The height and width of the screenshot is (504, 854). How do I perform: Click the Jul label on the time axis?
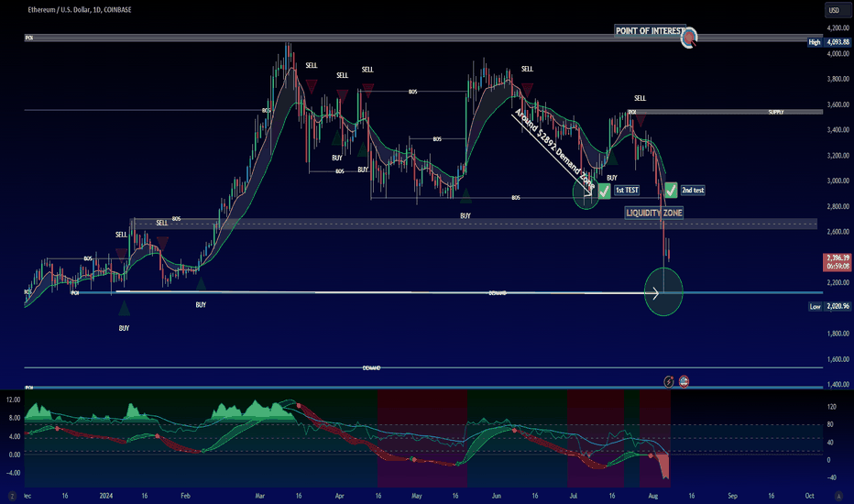tap(574, 496)
